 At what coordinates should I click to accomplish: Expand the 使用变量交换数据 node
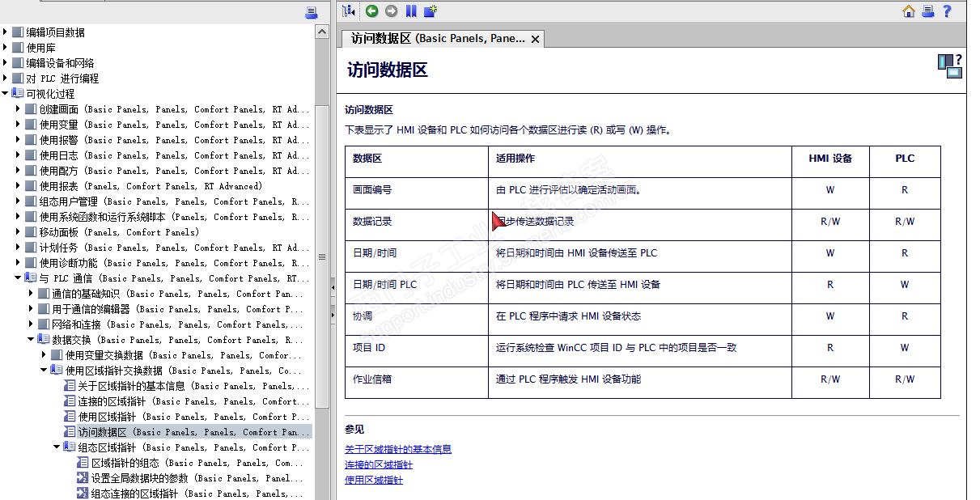tap(45, 355)
